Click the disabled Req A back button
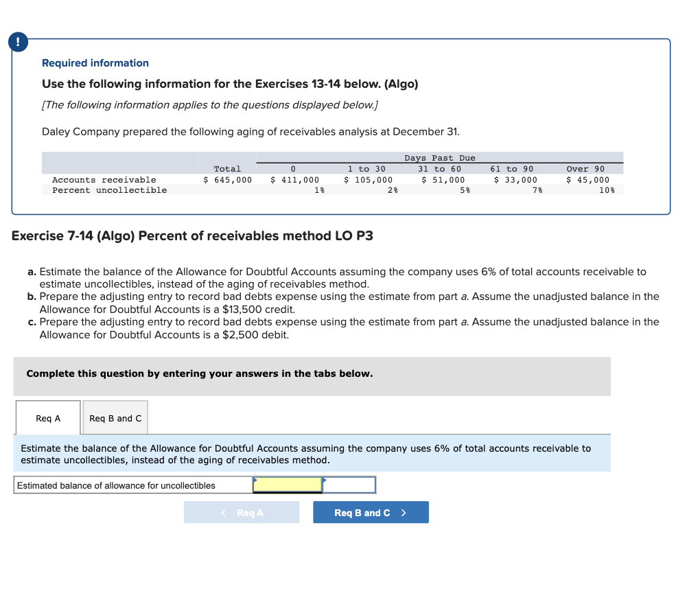 click(x=242, y=512)
